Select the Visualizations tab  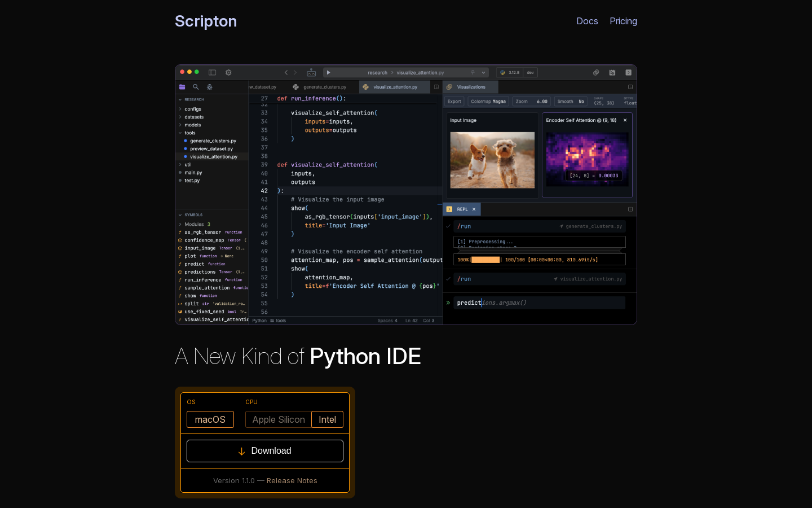coord(470,87)
